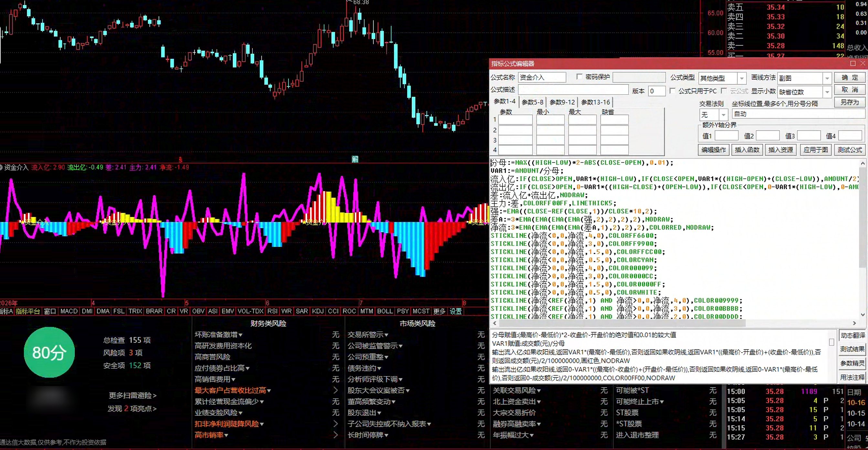868x450 pixels.
Task: Open the 指标平台 tab
Action: pos(28,311)
